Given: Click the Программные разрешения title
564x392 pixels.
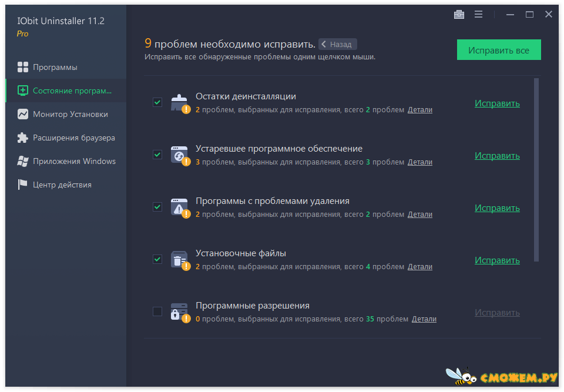Looking at the screenshot, I should point(253,306).
